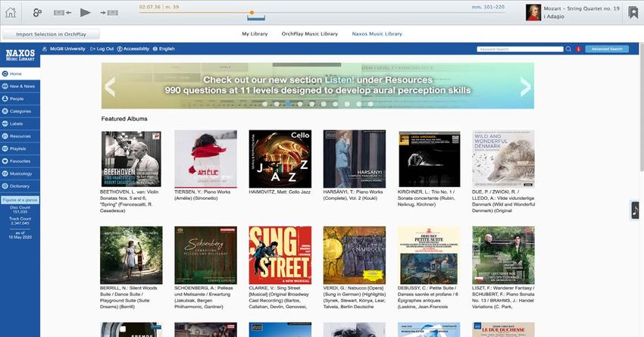Select the first banner carousel dot

[265, 105]
